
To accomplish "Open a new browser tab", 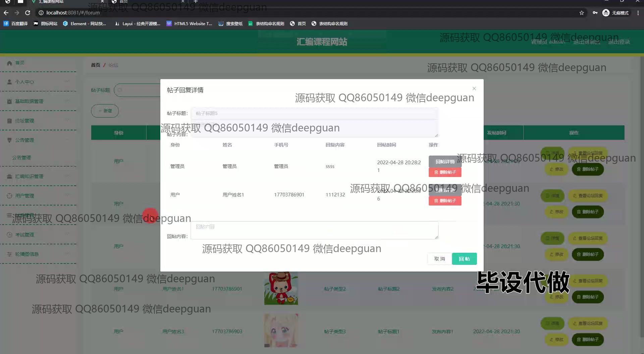I will pyautogui.click(x=196, y=2).
